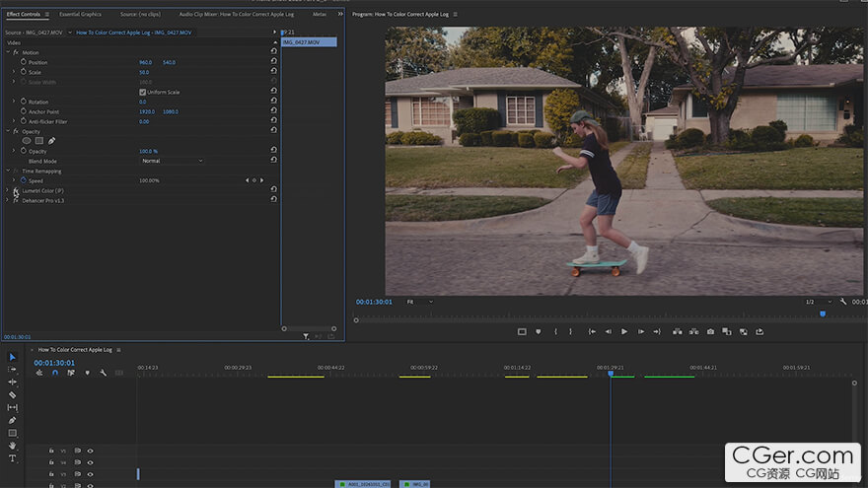Screen dimensions: 868x488
Task: Go to In point
Action: pyautogui.click(x=591, y=332)
